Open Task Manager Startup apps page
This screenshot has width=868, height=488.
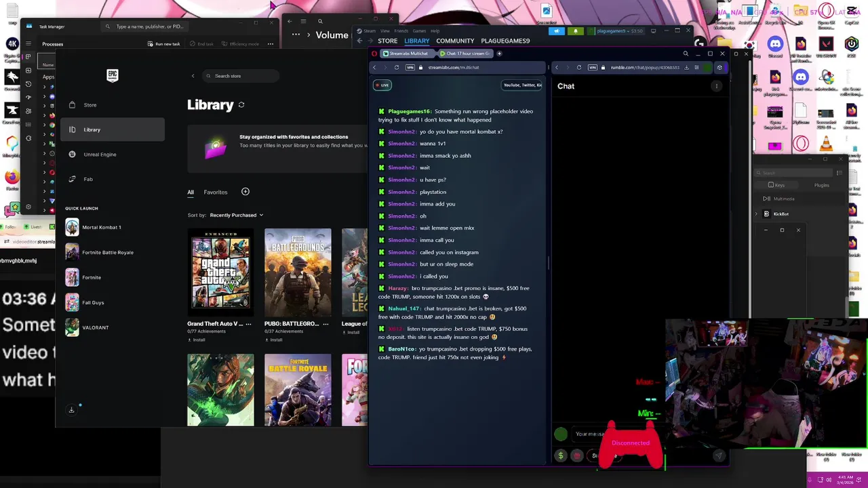click(x=28, y=98)
